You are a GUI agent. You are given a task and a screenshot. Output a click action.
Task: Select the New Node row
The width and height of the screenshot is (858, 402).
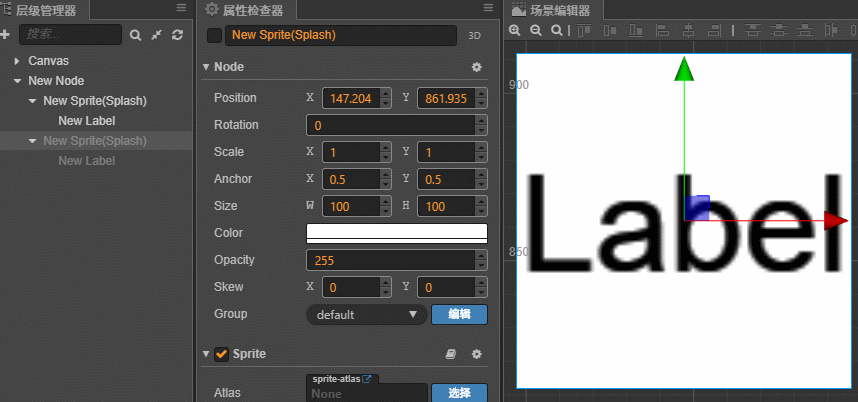[x=96, y=81]
